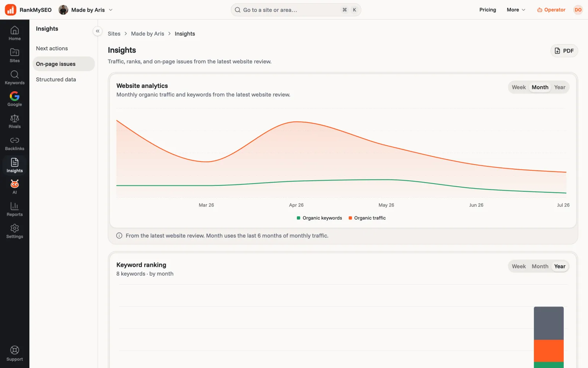
Task: Click the Jun 26 axis label
Action: (476, 205)
